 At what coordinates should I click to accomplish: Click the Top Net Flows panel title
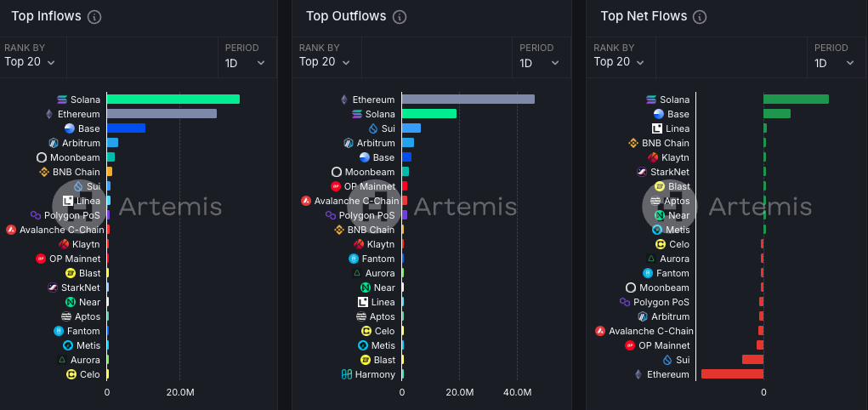(644, 16)
